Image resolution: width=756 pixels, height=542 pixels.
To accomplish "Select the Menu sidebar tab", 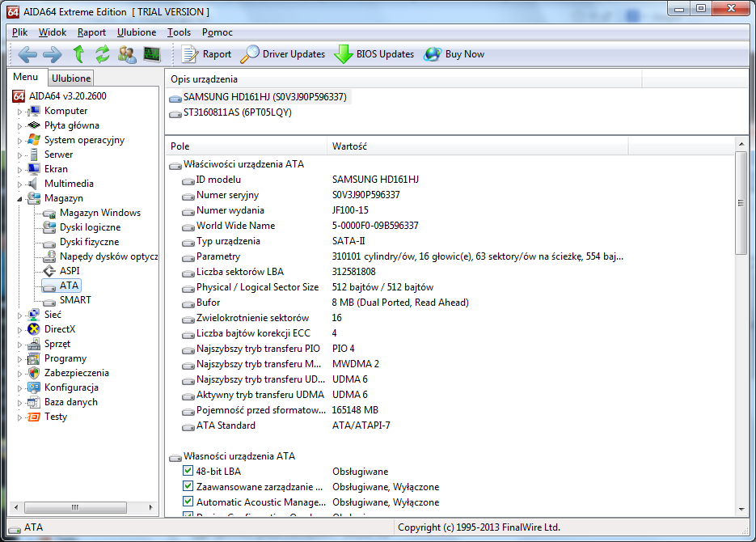I will 26,77.
